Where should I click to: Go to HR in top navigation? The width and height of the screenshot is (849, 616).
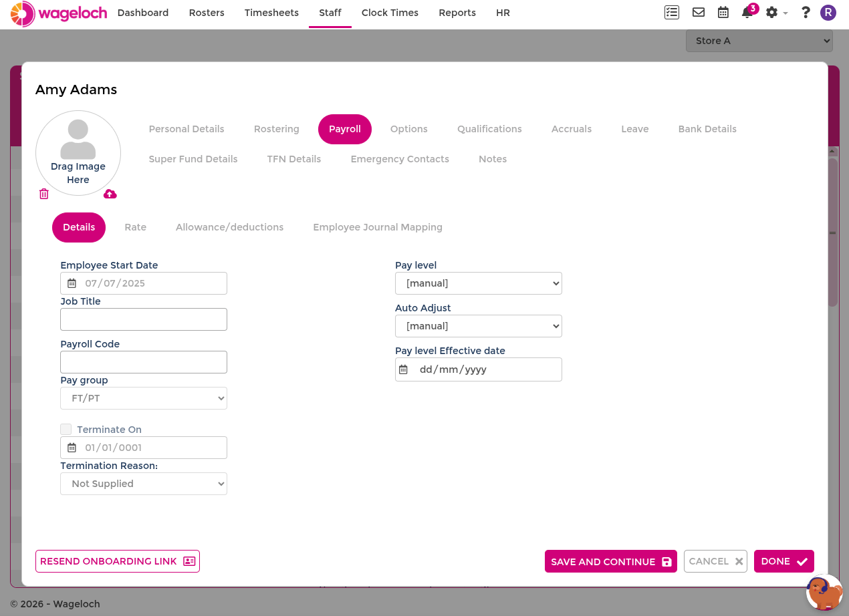503,13
